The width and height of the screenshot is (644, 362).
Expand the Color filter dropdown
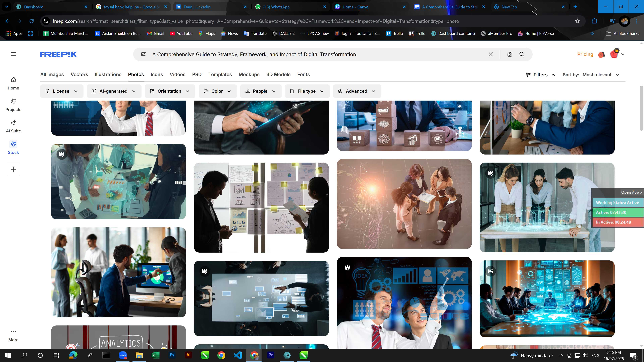(x=218, y=91)
